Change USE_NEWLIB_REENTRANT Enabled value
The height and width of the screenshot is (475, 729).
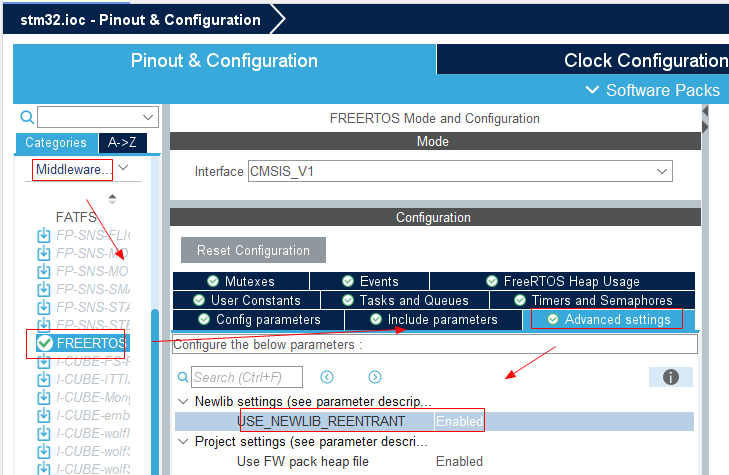(459, 422)
